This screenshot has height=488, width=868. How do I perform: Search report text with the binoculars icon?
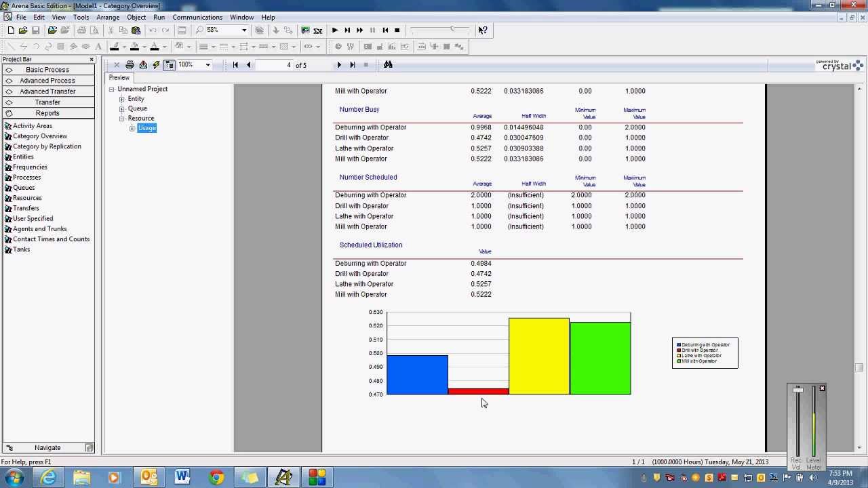[x=389, y=65]
